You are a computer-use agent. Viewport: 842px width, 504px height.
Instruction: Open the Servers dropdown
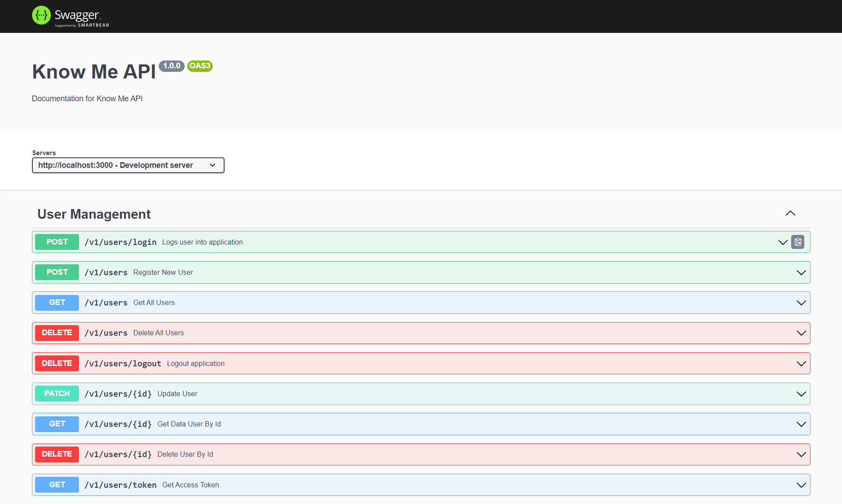tap(128, 165)
